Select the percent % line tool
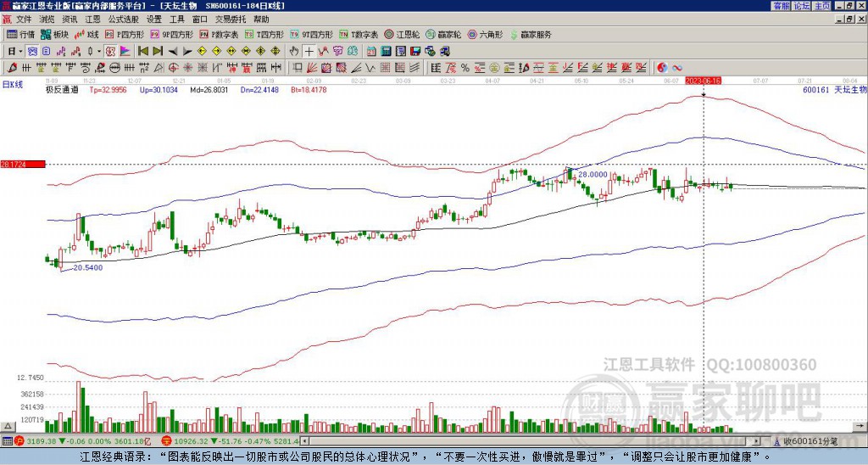This screenshot has height=465, width=868. (x=465, y=68)
